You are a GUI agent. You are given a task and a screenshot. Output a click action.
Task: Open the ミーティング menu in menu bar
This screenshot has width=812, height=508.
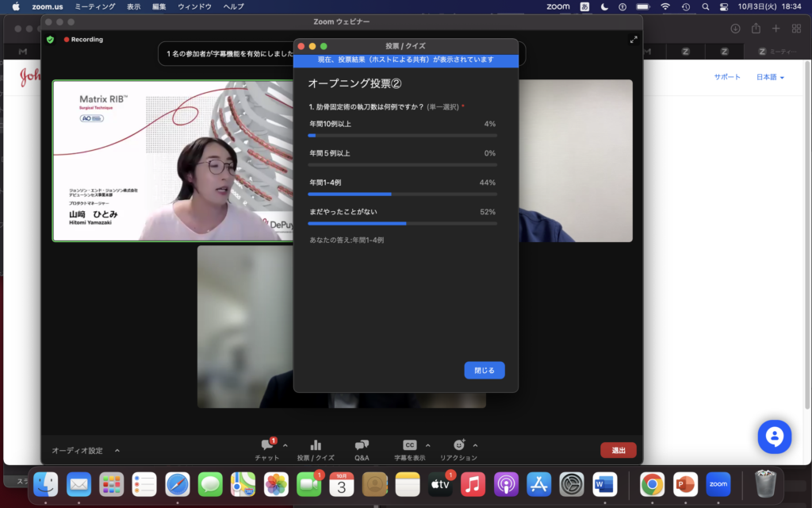pyautogui.click(x=97, y=6)
